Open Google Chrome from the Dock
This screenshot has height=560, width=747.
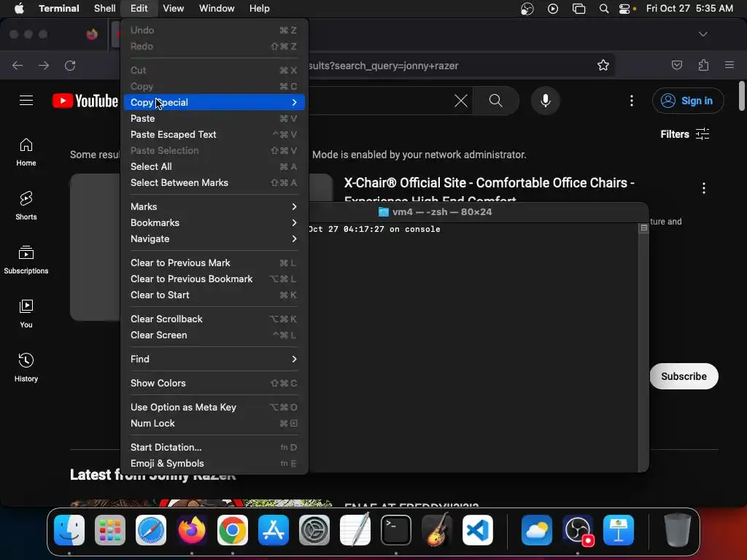233,529
